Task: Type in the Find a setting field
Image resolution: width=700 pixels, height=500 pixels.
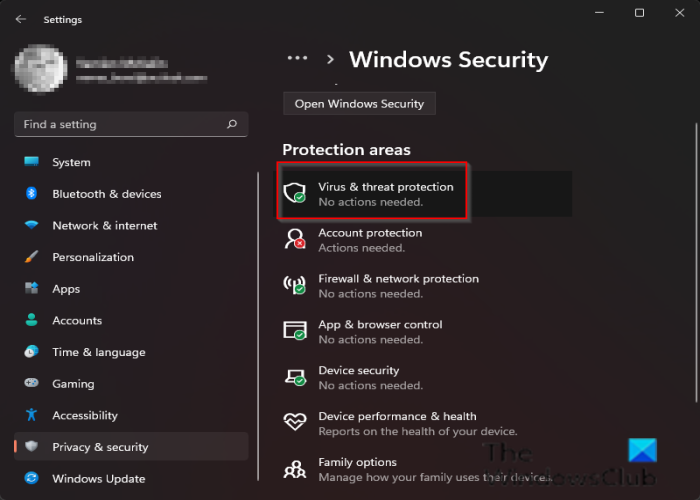Action: (120, 125)
